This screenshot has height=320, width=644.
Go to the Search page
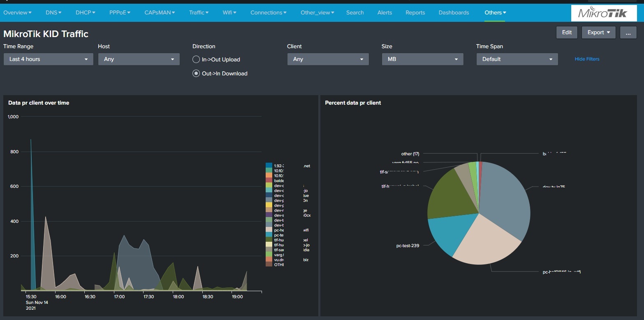(x=355, y=12)
